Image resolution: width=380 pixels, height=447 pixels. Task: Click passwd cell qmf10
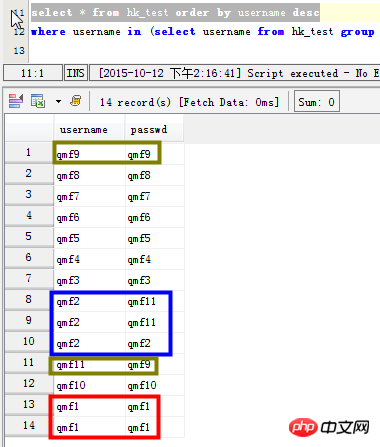click(x=155, y=385)
